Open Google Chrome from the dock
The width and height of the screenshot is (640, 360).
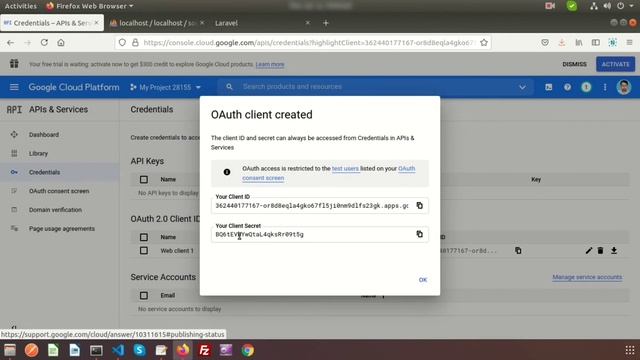point(247,350)
